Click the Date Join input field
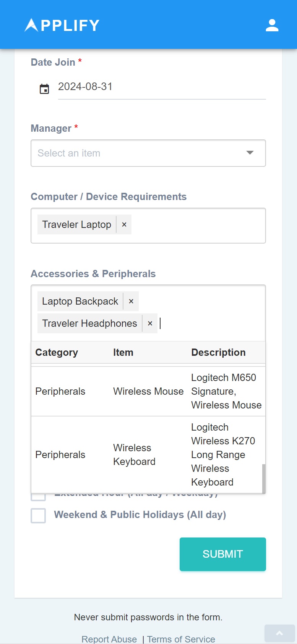 click(x=161, y=87)
